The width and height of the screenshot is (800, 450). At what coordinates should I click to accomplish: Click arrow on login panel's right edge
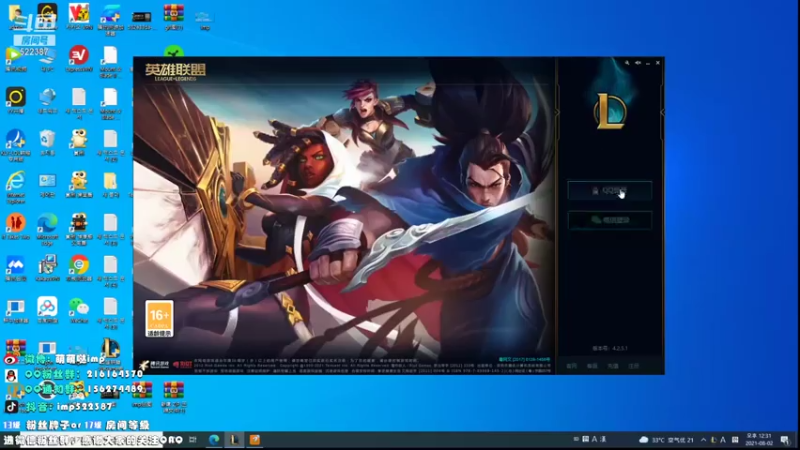662,112
